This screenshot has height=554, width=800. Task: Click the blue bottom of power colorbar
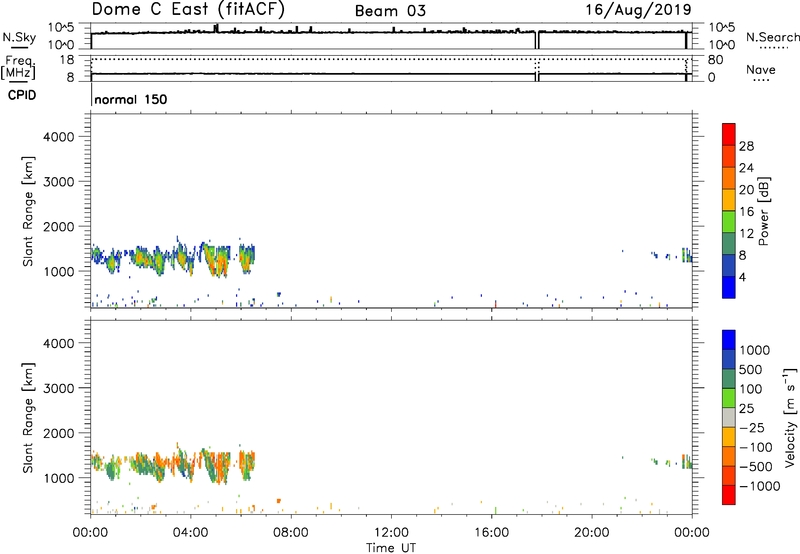(x=729, y=287)
